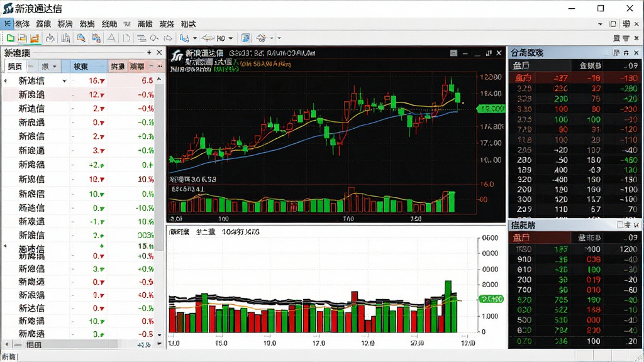Click funnel icon at toolbar right end

[x=626, y=38]
